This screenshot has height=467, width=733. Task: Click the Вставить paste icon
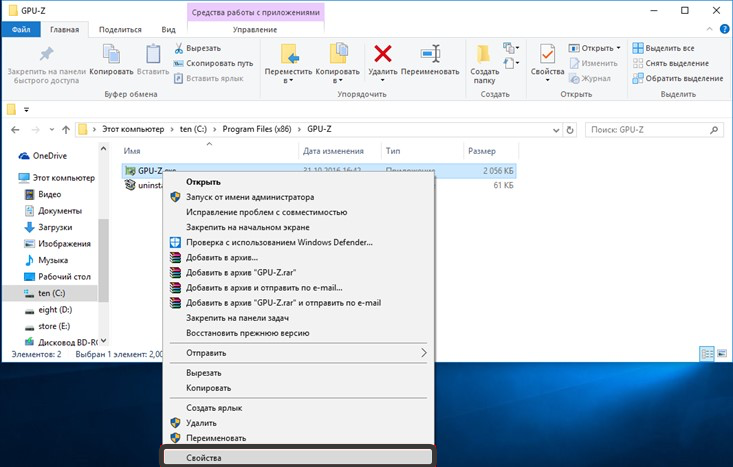point(153,54)
